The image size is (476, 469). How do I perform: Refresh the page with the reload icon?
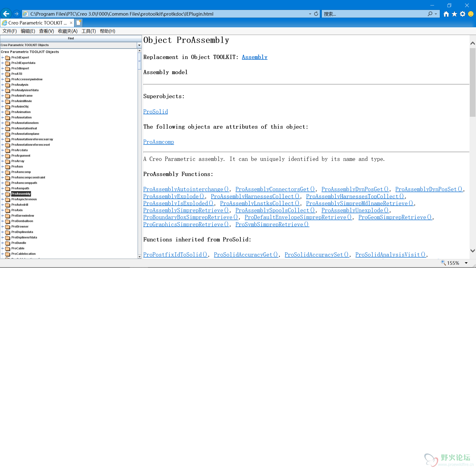[316, 14]
